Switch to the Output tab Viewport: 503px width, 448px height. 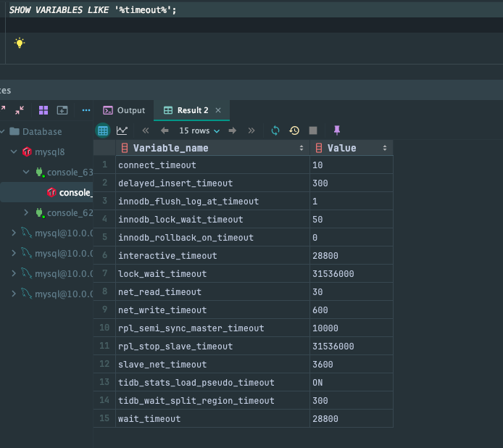point(124,110)
